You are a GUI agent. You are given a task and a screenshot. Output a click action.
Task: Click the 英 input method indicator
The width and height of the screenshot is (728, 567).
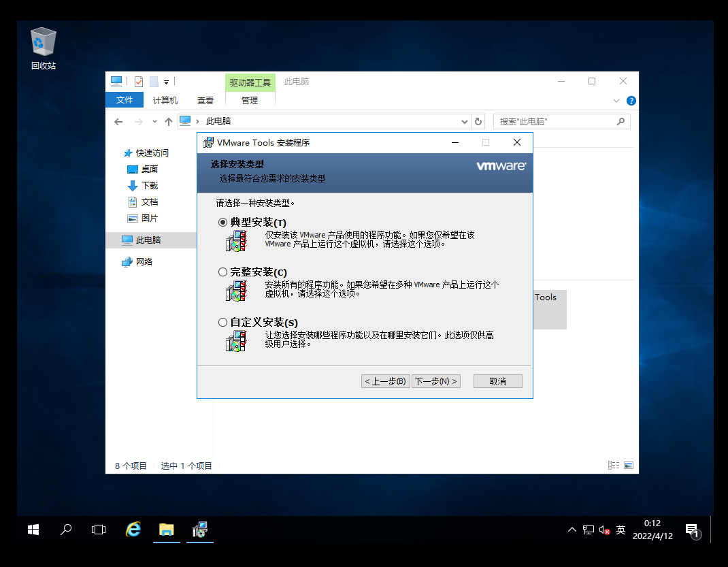coord(621,530)
